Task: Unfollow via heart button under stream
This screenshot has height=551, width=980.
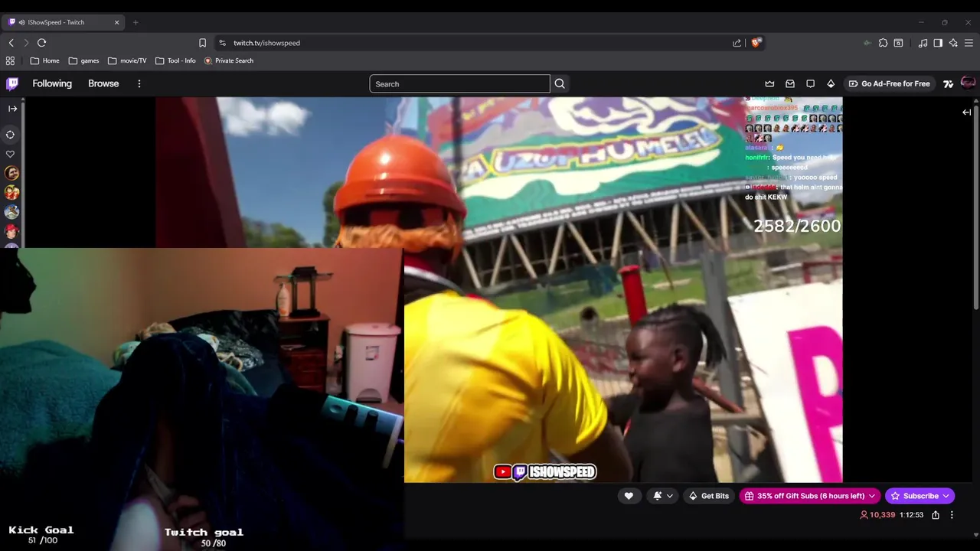Action: (x=629, y=496)
